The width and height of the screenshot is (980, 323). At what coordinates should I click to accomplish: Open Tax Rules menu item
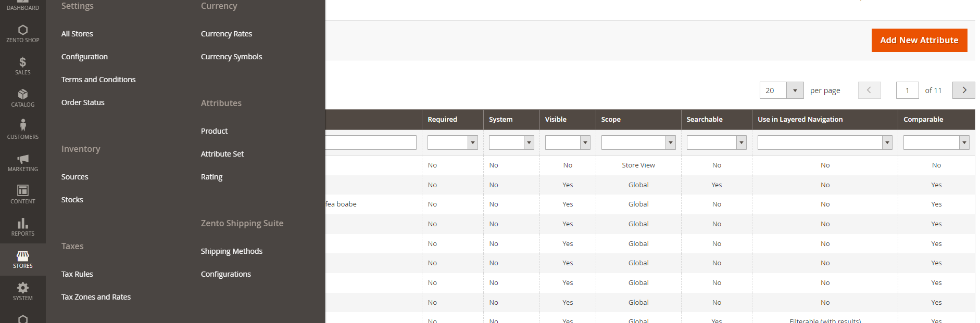77,274
